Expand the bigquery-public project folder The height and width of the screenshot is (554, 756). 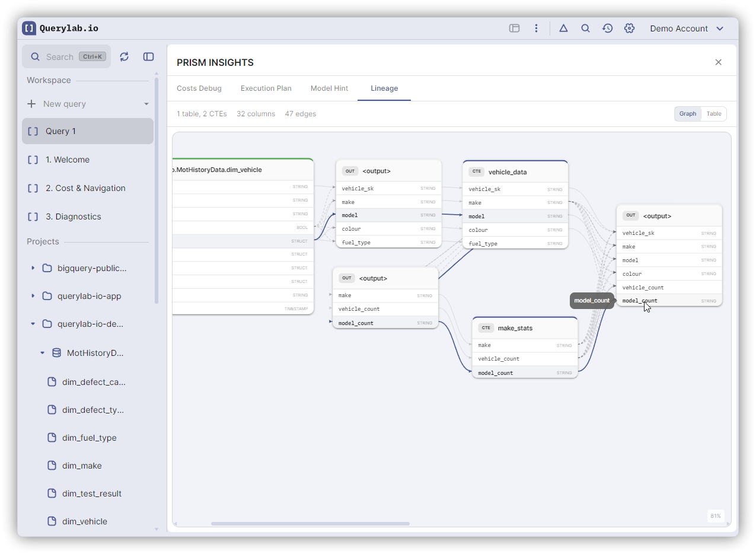click(x=33, y=268)
